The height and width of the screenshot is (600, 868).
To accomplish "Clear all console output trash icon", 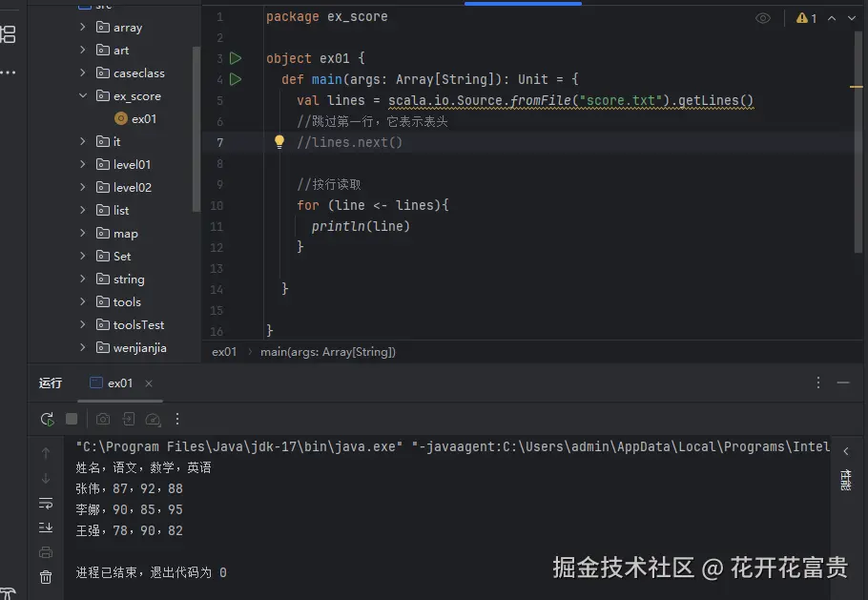I will (46, 577).
